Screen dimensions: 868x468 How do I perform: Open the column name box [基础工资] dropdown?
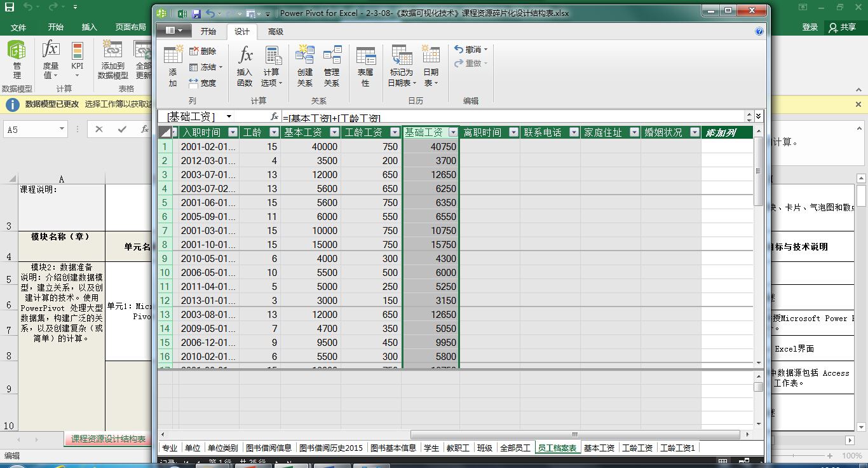[x=229, y=117]
